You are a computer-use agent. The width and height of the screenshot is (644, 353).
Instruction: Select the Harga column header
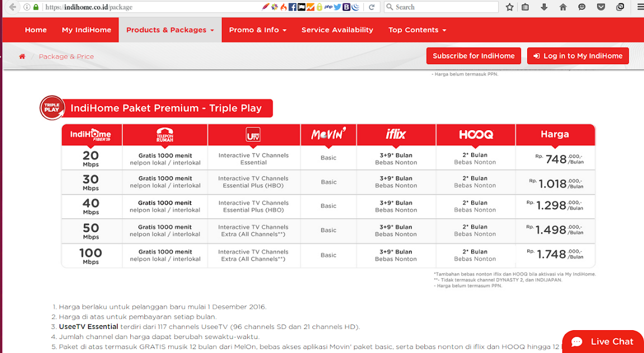(x=555, y=135)
